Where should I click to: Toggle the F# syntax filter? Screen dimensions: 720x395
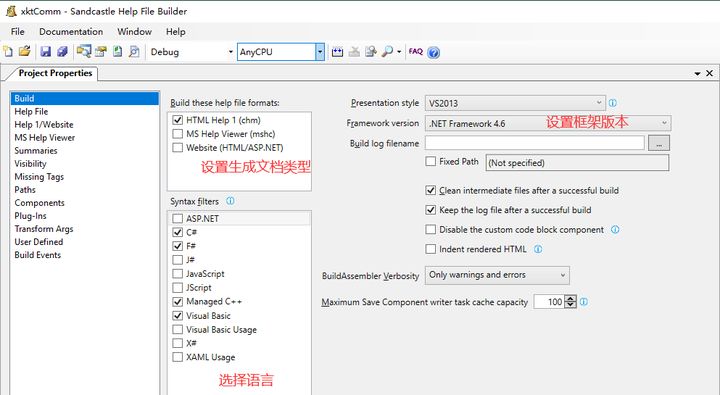[x=178, y=246]
